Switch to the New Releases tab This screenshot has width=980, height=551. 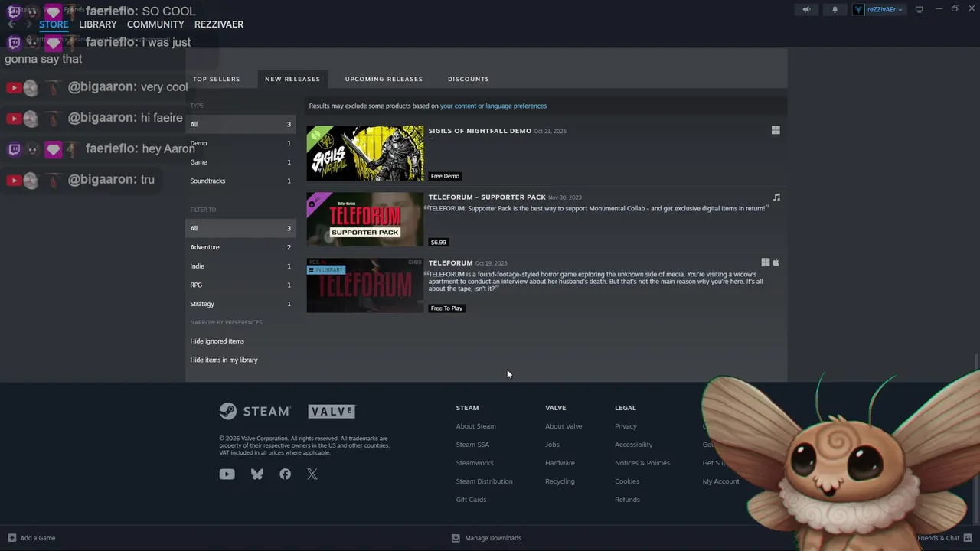[x=292, y=79]
